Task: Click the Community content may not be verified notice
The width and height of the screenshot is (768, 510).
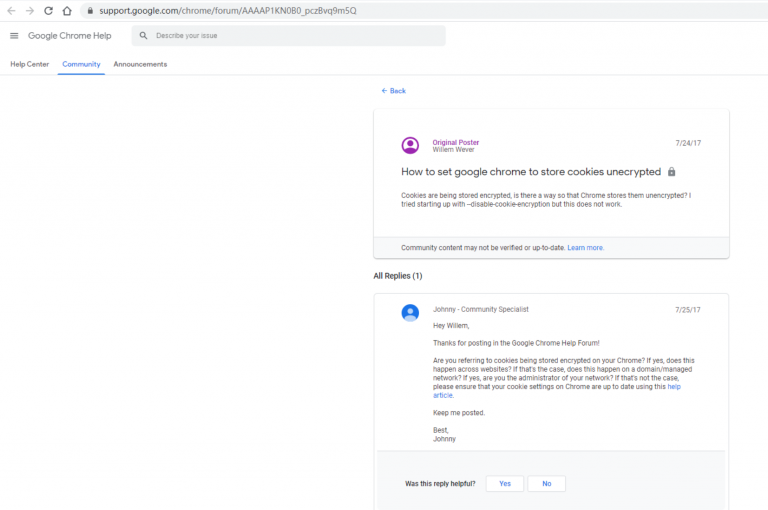Action: 482,248
